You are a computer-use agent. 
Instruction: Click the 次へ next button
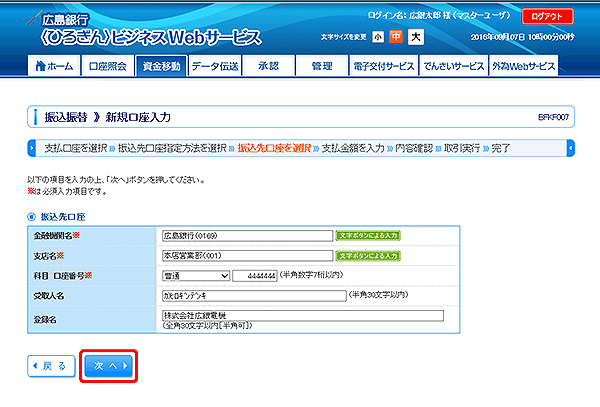click(108, 366)
